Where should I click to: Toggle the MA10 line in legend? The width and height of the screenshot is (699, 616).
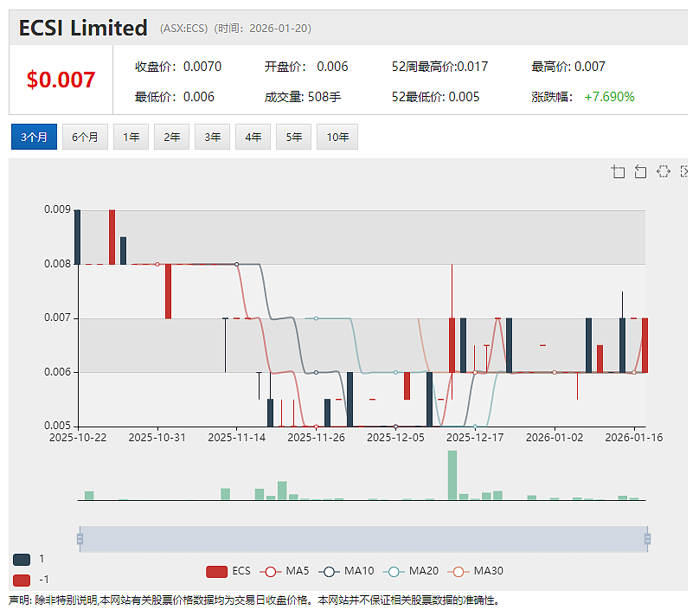(x=346, y=571)
